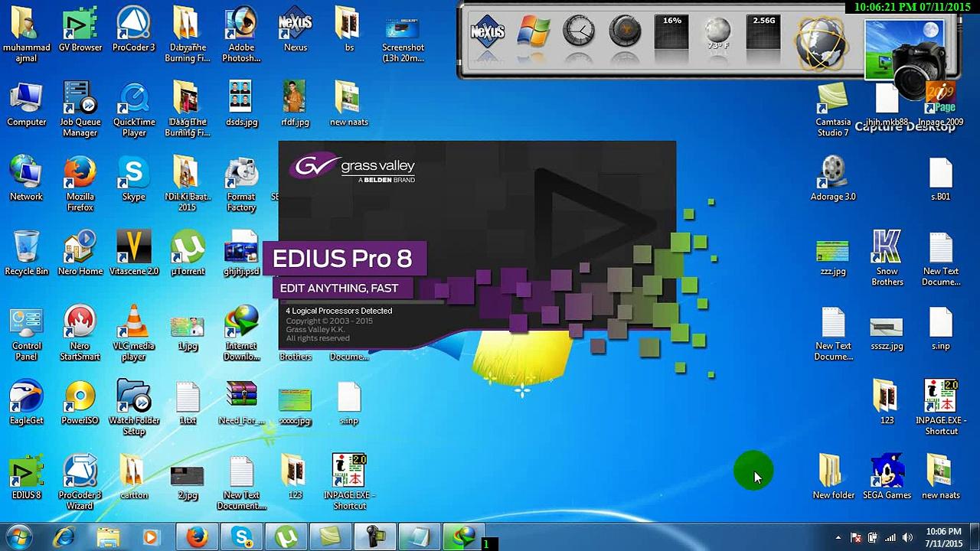980x551 pixels.
Task: Launch the Internet Download Manager desktop shortcut
Action: click(241, 334)
